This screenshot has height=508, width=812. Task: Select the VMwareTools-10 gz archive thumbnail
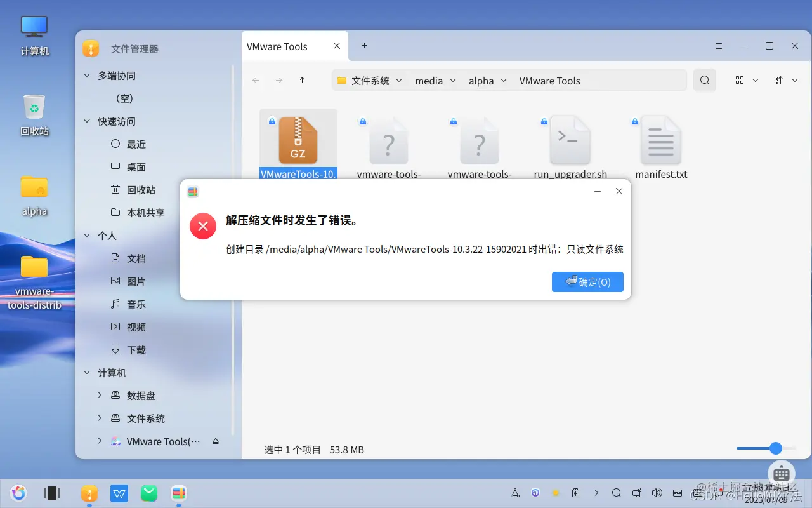tap(298, 140)
